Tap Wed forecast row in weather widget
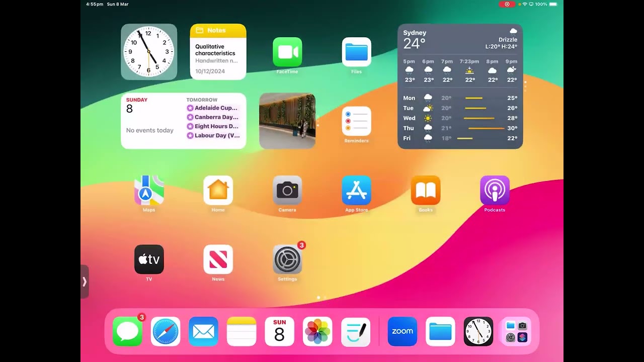 [460, 118]
